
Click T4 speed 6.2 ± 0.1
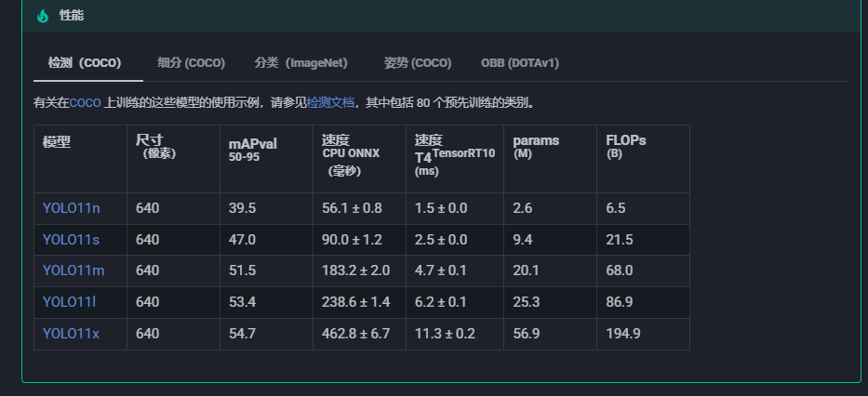441,302
